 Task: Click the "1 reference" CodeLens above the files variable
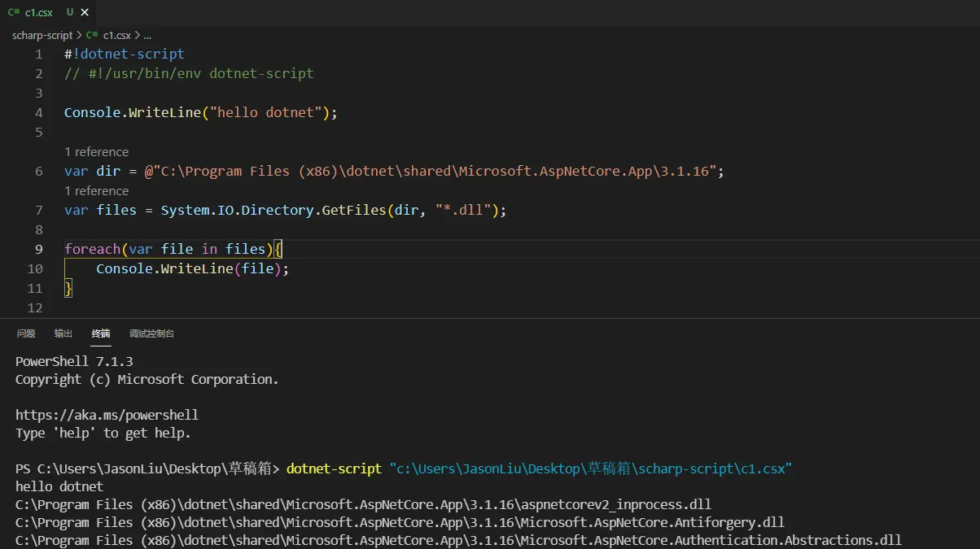pyautogui.click(x=96, y=190)
